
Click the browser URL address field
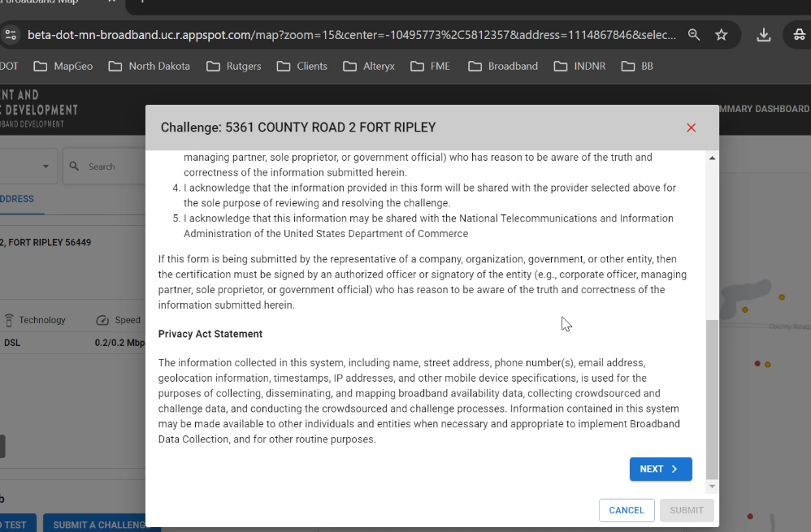pos(349,35)
